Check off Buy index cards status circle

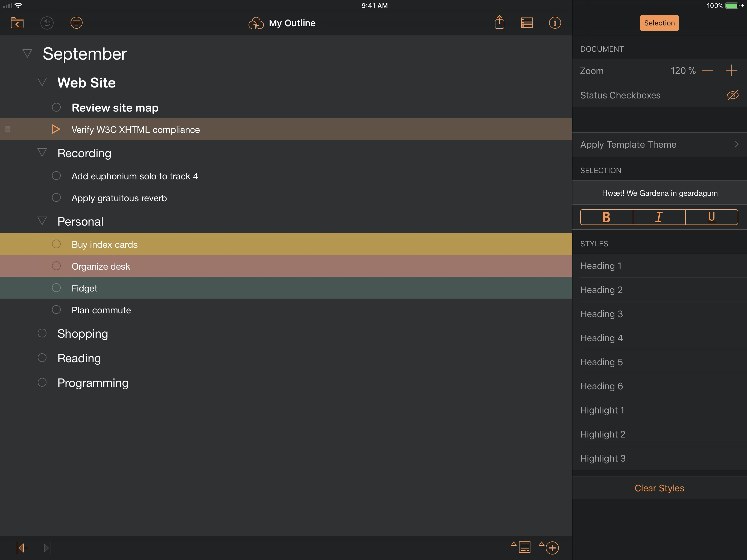(x=56, y=244)
